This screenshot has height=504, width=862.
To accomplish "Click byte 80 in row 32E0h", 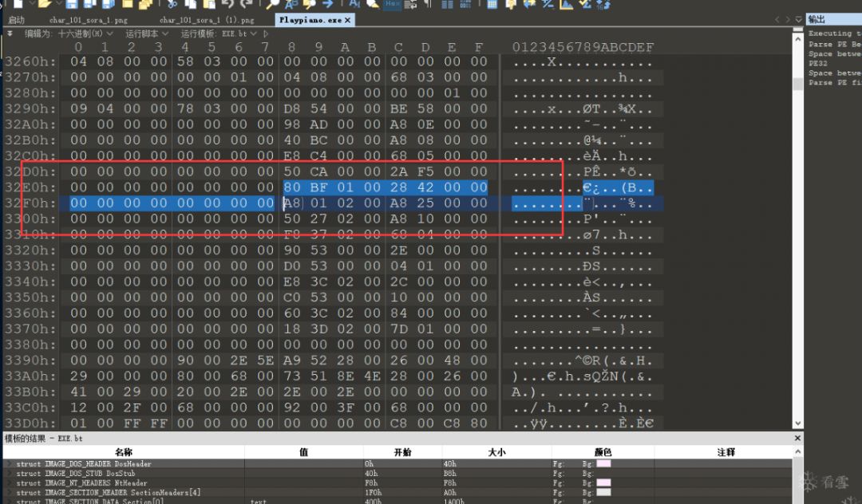I will click(292, 187).
